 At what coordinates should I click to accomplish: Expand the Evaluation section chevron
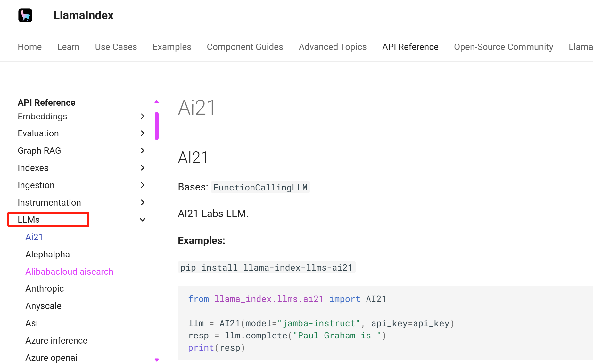143,133
